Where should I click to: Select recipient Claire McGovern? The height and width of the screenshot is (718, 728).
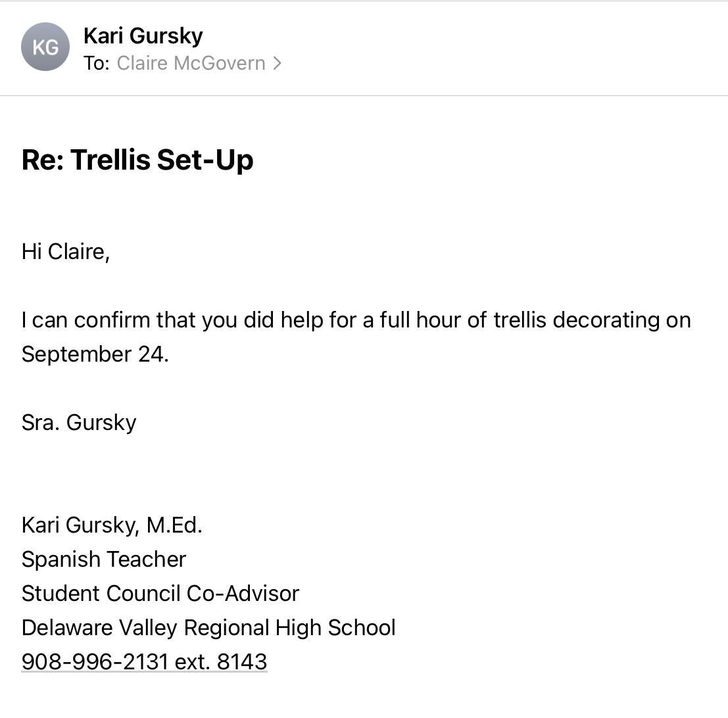(191, 63)
